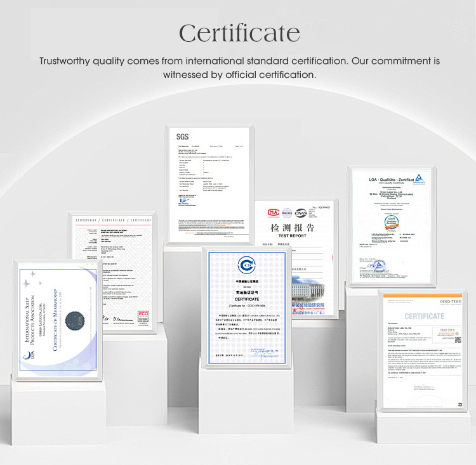The height and width of the screenshot is (465, 476).
Task: Click the "Certificate" heading
Action: coord(239,33)
